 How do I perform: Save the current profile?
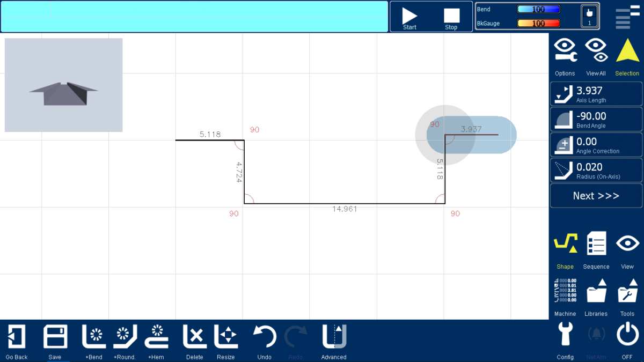[55, 341]
